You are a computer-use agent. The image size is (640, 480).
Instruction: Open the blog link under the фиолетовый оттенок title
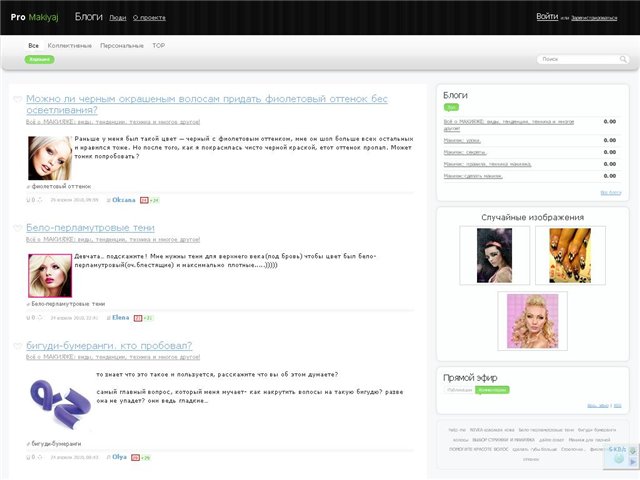[x=113, y=122]
